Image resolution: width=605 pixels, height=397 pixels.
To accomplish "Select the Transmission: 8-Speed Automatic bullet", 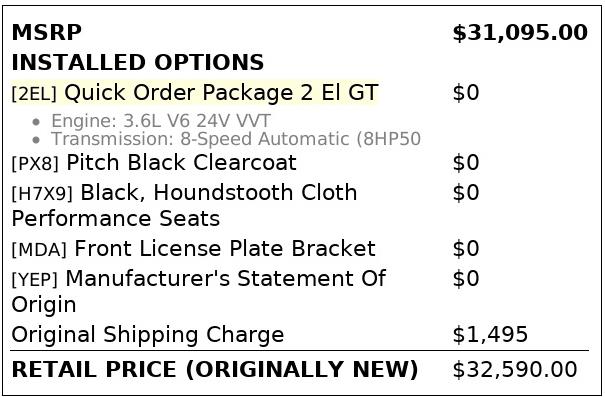I will (236, 139).
